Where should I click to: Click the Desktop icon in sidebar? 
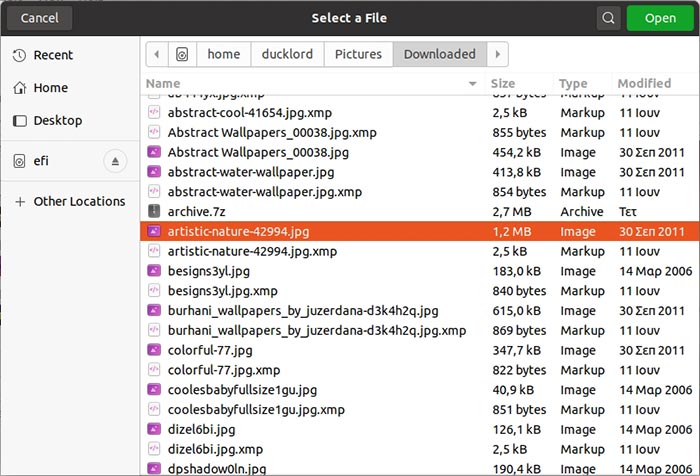pyautogui.click(x=19, y=121)
